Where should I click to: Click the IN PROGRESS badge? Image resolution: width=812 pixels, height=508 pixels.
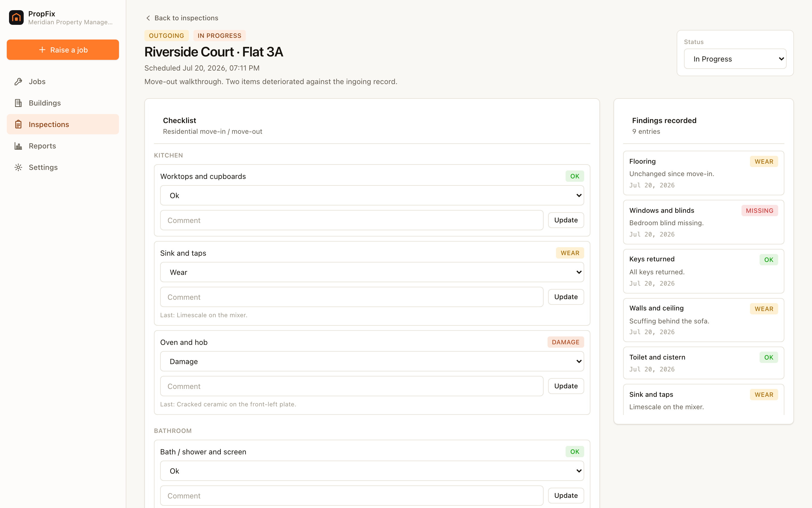pos(219,36)
